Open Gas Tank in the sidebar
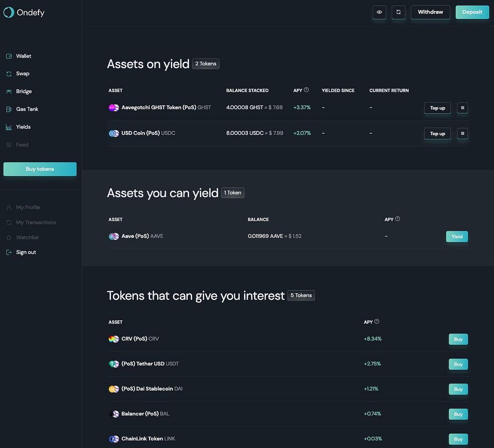This screenshot has width=494, height=448. 27,109
